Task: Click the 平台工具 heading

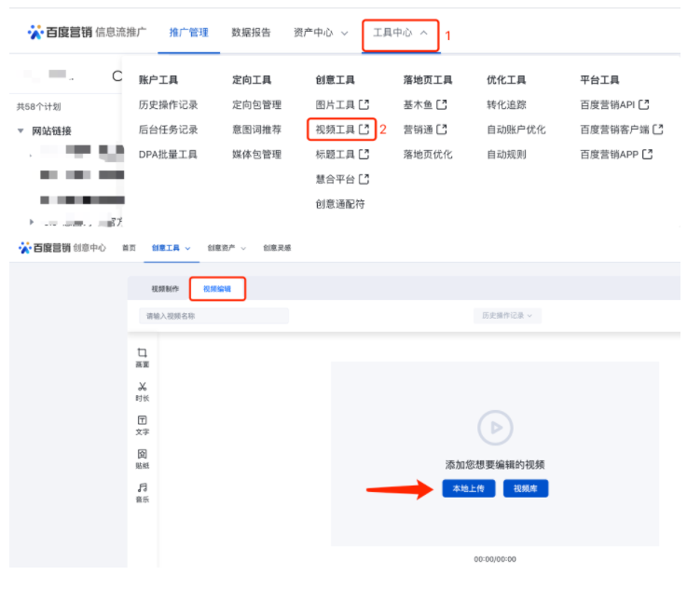Action: 599,80
